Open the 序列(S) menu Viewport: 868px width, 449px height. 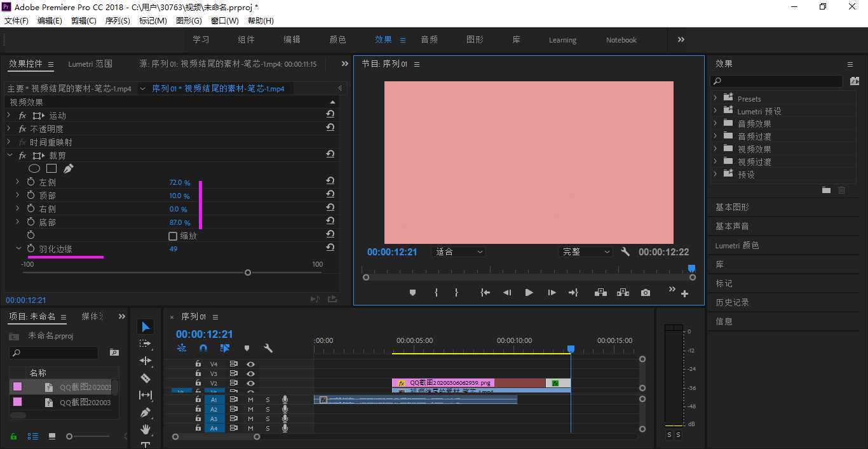(x=118, y=20)
